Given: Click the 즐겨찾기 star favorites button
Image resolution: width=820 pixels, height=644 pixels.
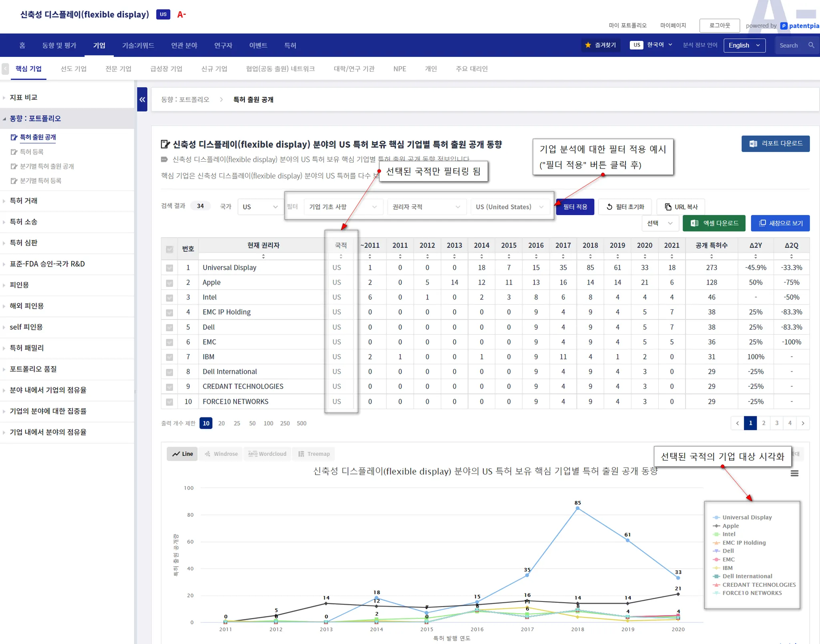Looking at the screenshot, I should 601,45.
